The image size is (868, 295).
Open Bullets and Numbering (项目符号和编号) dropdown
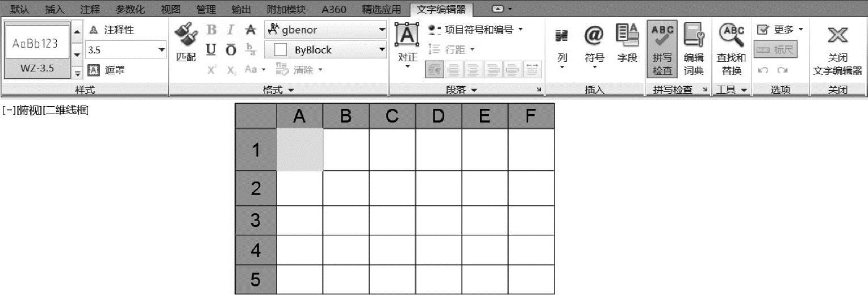pos(475,29)
